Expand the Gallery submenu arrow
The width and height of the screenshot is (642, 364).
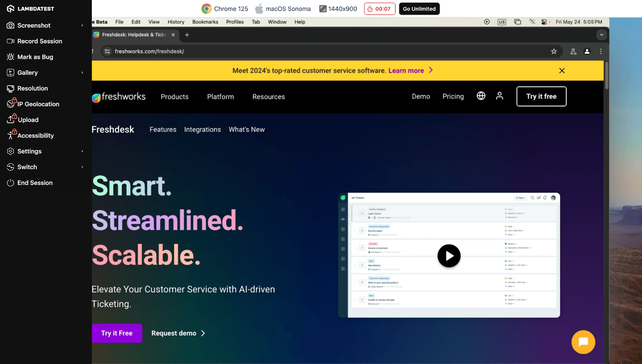coord(82,73)
